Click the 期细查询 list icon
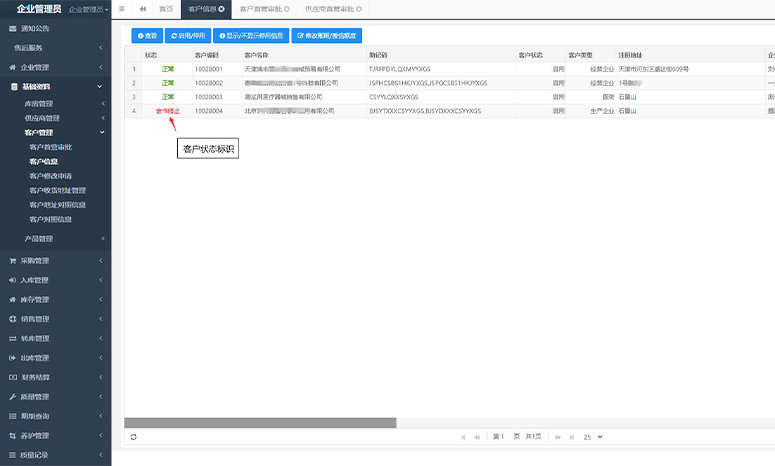The height and width of the screenshot is (466, 775). click(12, 416)
